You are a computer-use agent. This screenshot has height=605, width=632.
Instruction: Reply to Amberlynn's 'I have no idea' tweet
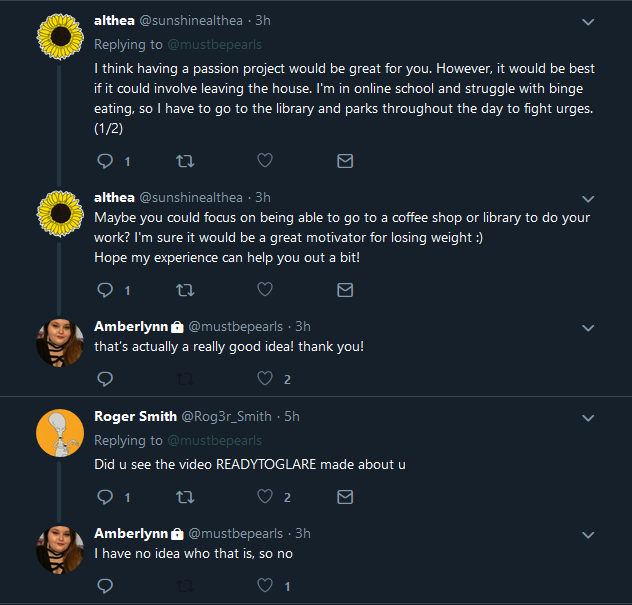tap(105, 586)
